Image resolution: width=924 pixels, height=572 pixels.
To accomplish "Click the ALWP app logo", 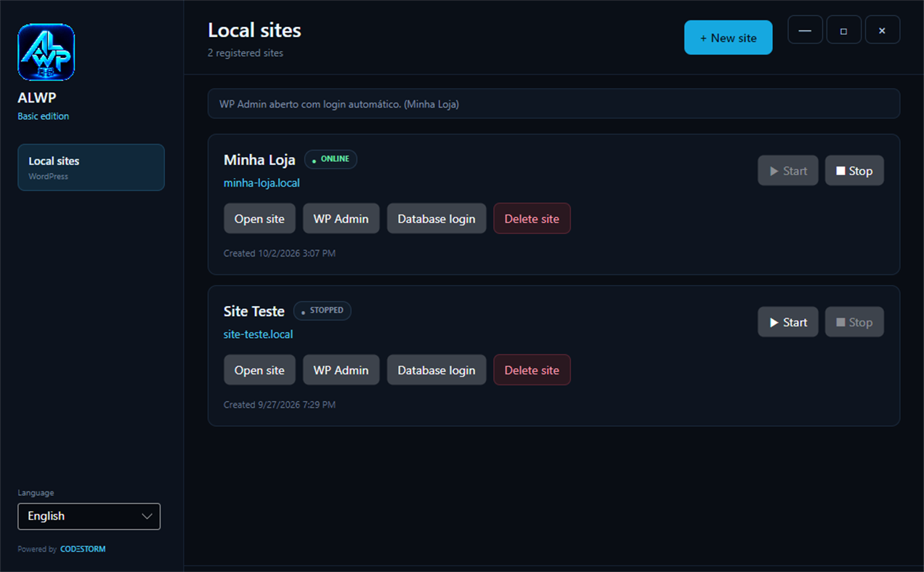I will pos(46,52).
